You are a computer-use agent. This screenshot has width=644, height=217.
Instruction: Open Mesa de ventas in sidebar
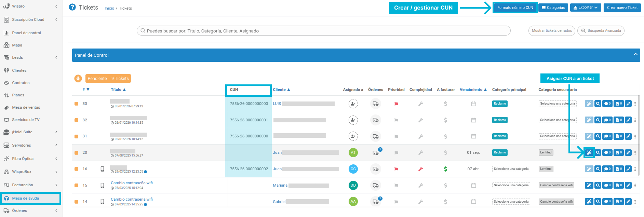(26, 107)
